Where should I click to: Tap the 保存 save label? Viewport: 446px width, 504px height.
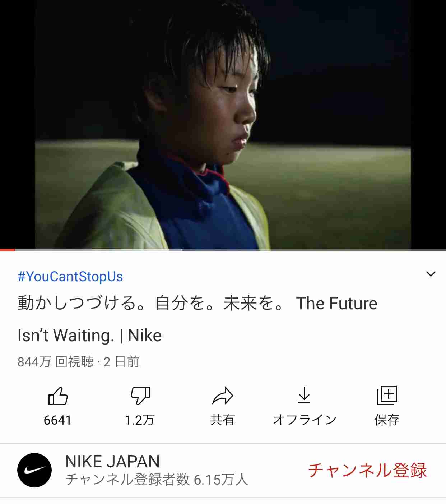click(387, 420)
